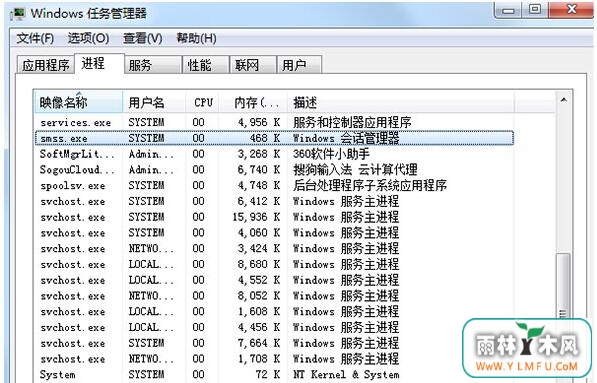Click the 72 K memory value
This screenshot has height=383, width=597.
268,375
